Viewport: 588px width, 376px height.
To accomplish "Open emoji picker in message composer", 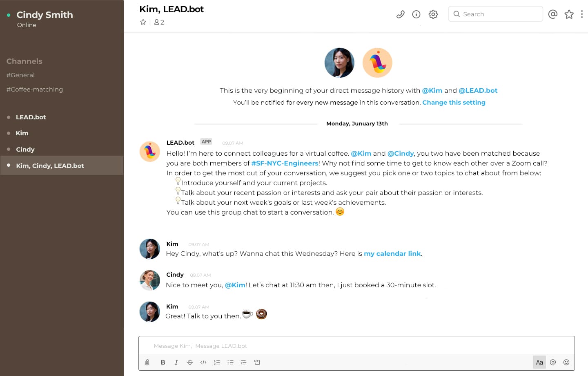I will 566,362.
